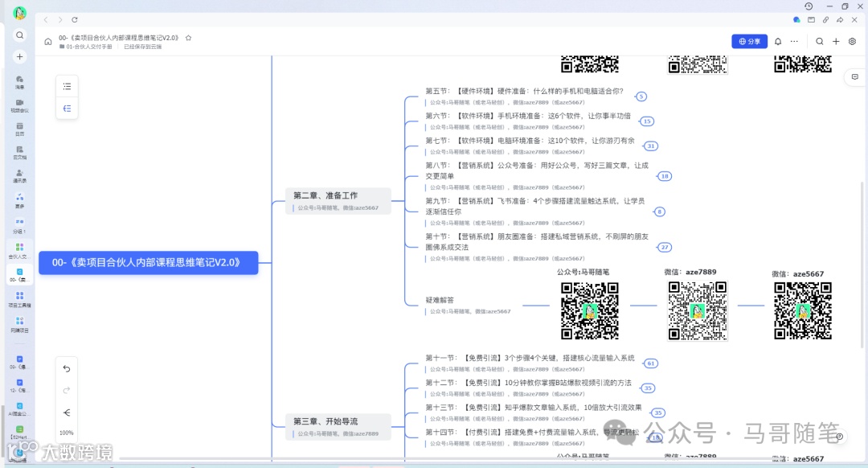Open the 同频项目 sidebar shortcut
The width and height of the screenshot is (868, 468).
click(19, 325)
